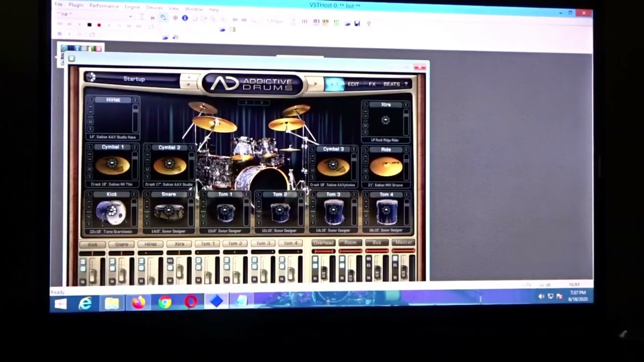
Task: Click the Room mixer channel button
Action: [x=350, y=243]
